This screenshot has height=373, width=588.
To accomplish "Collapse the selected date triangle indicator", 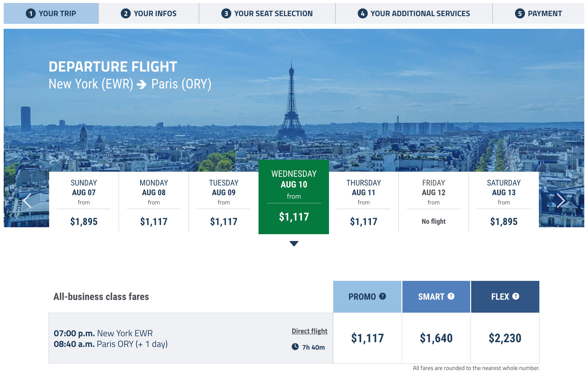I will [x=294, y=243].
